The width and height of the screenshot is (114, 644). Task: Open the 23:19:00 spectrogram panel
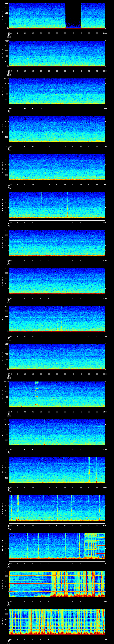tap(57, 54)
